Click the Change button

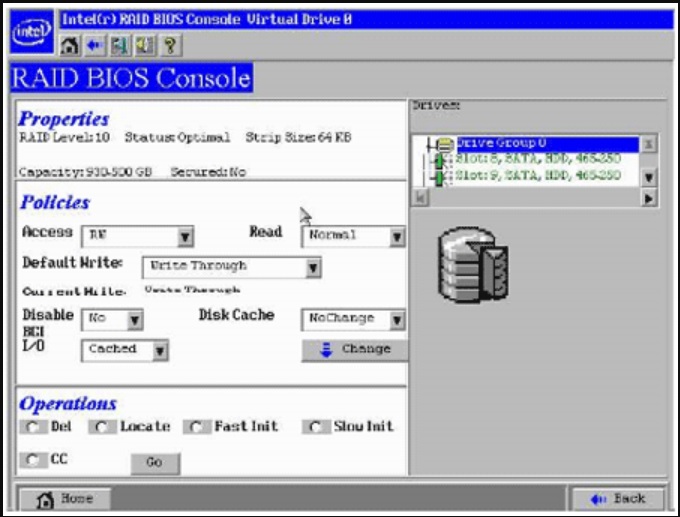pyautogui.click(x=355, y=350)
